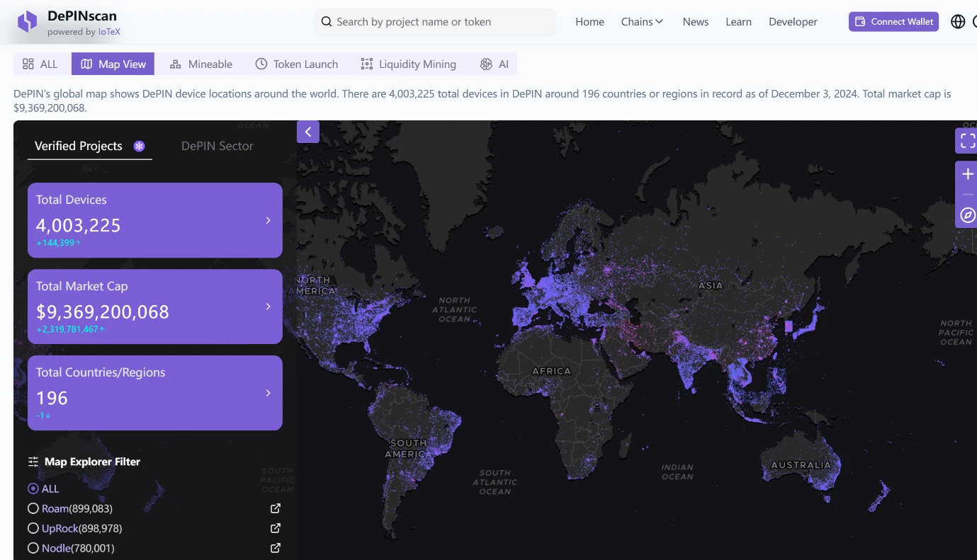Image resolution: width=977 pixels, height=560 pixels.
Task: Collapse the left sidebar panel
Action: point(308,132)
